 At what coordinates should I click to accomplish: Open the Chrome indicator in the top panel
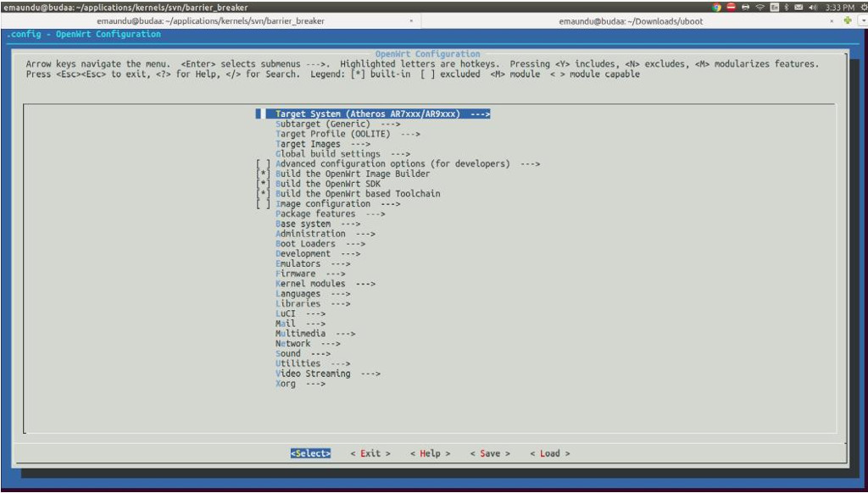(x=716, y=7)
